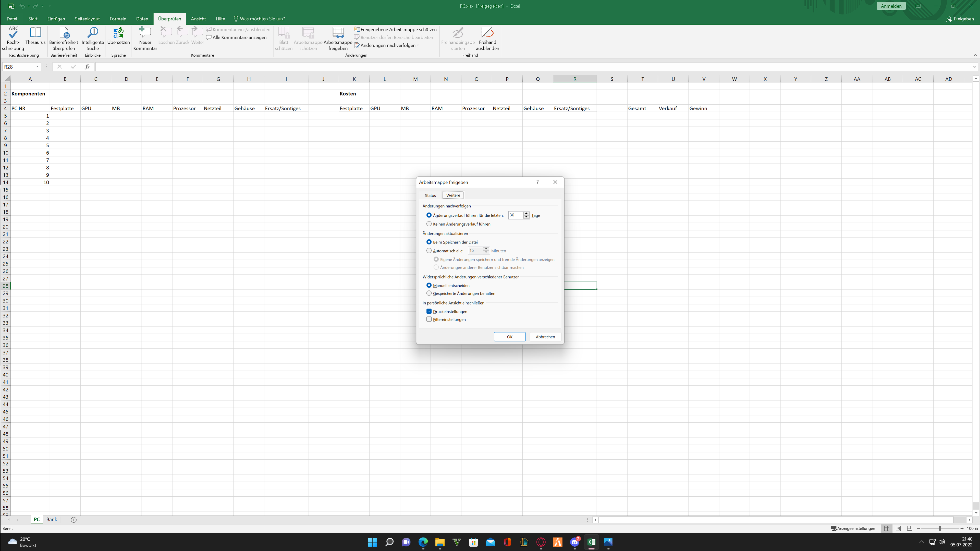The image size is (980, 551).
Task: Open the Formeln ribbon tab
Action: pos(118,19)
